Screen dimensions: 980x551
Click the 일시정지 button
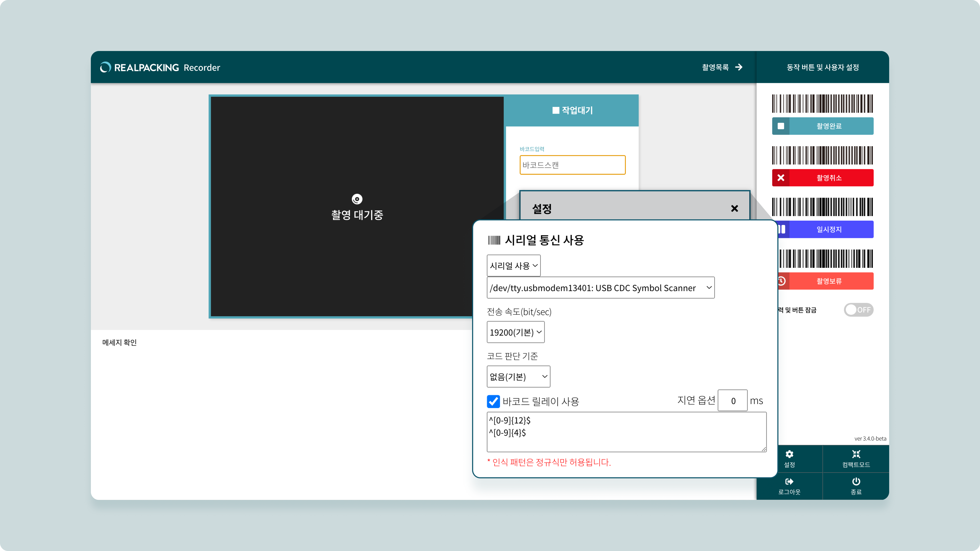click(829, 229)
